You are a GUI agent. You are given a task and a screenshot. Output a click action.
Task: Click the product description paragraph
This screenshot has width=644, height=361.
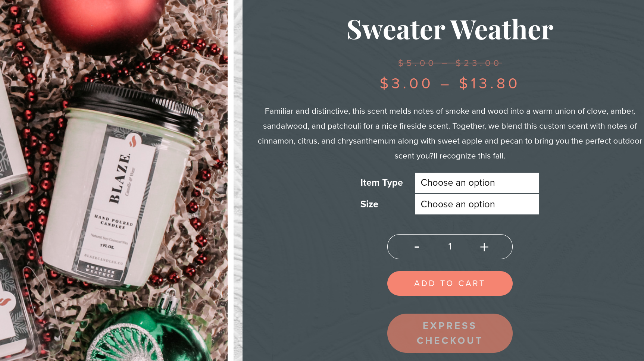[450, 134]
